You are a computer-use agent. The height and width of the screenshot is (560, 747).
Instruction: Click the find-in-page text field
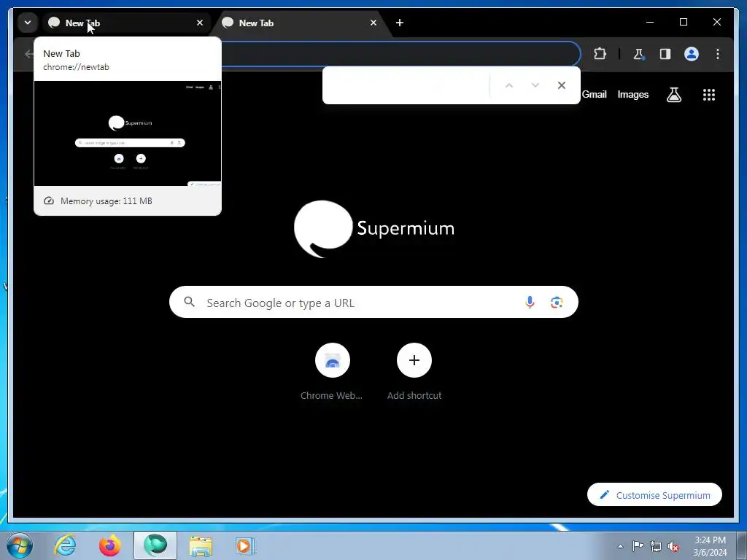(407, 85)
